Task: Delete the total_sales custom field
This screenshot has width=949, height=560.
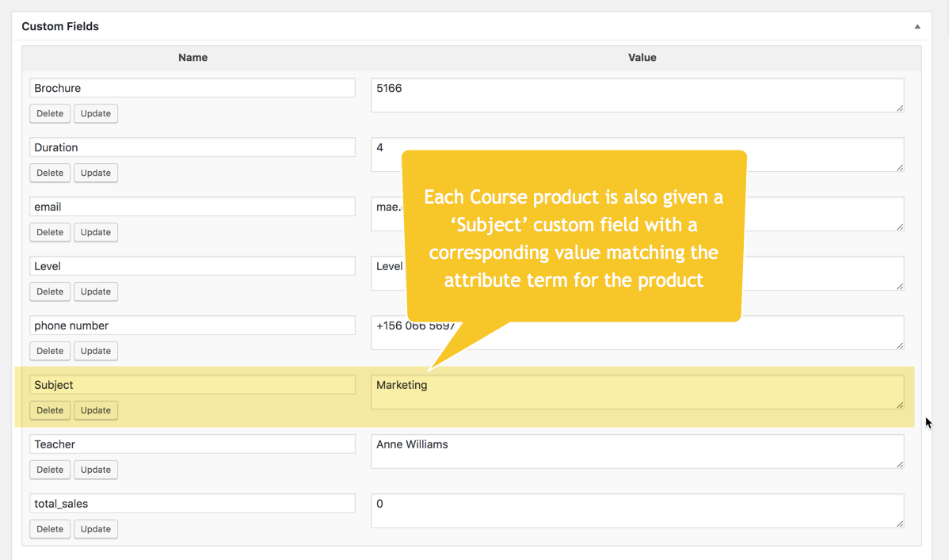Action: (50, 529)
